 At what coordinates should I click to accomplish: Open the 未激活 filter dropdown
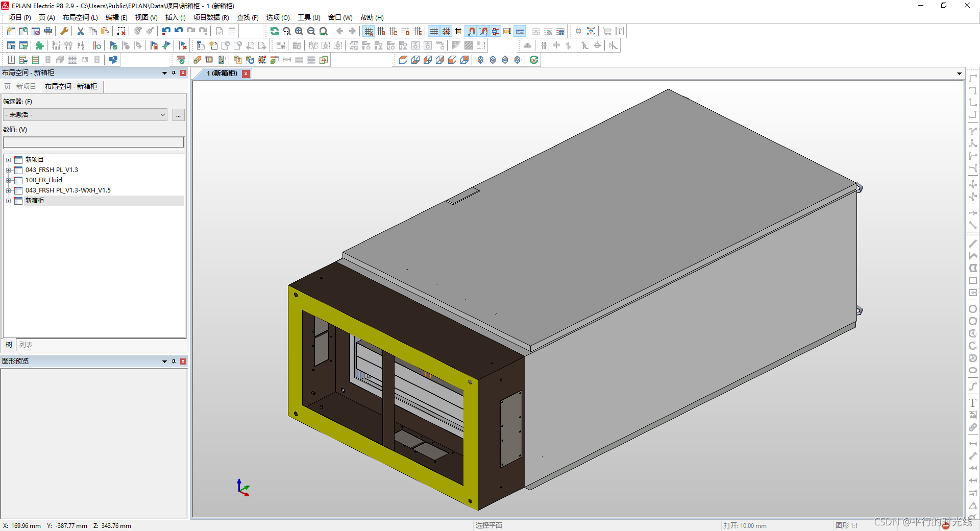tap(85, 114)
